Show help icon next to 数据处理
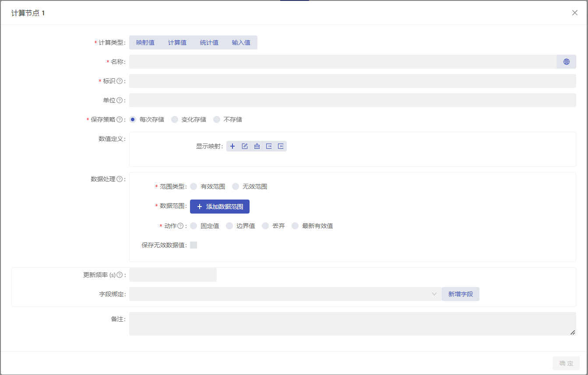Viewport: 588px width, 375px height. click(120, 179)
